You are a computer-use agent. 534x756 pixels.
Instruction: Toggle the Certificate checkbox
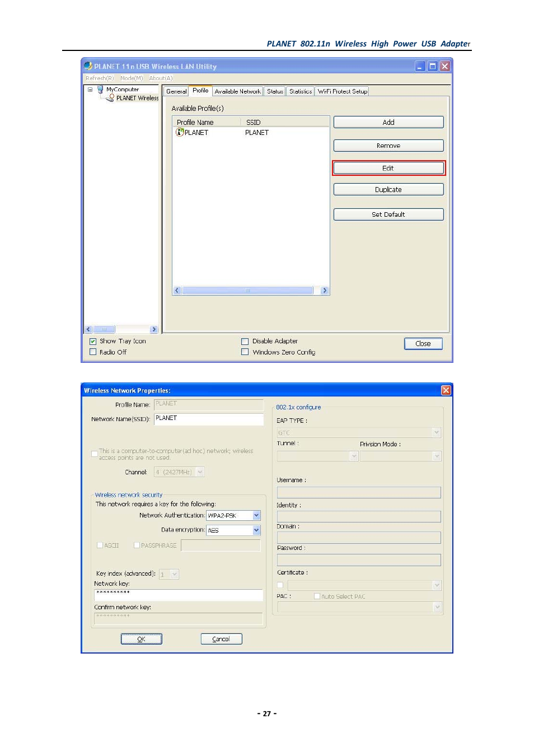(280, 585)
